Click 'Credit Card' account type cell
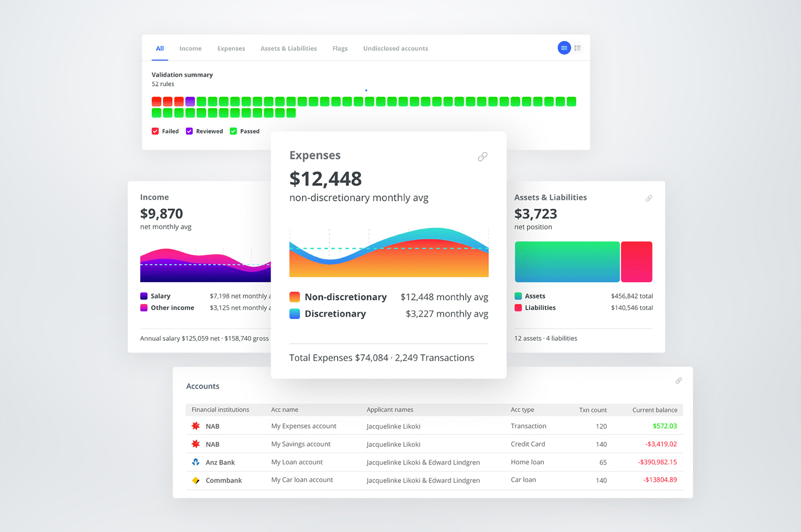The width and height of the screenshot is (801, 532). [528, 444]
